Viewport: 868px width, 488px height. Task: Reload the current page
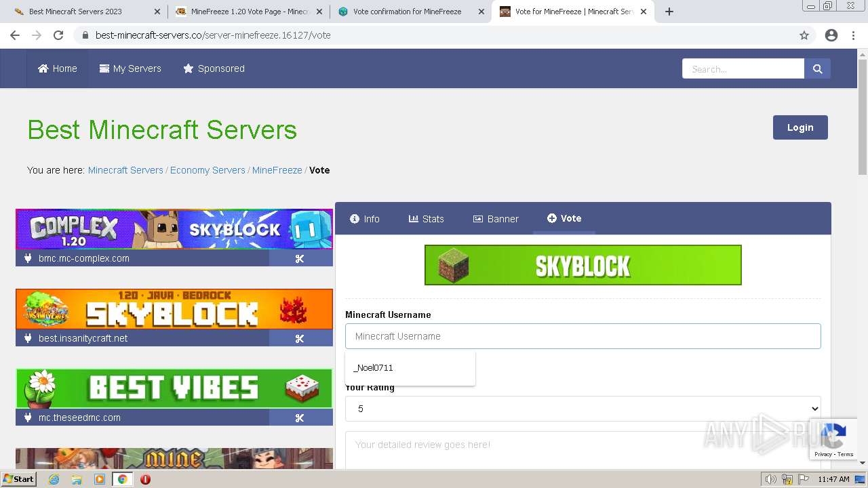58,35
